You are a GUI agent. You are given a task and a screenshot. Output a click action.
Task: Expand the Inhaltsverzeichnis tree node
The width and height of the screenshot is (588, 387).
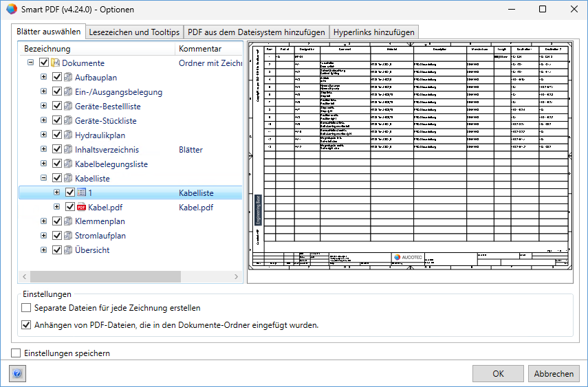[44, 149]
